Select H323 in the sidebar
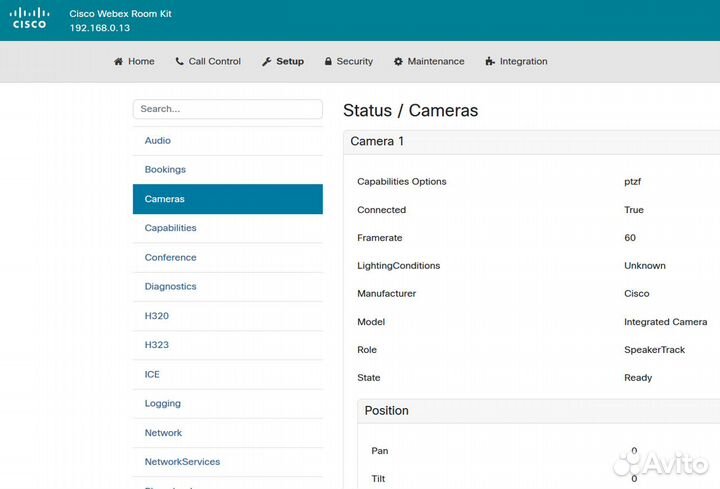Screen dimensions: 720x489 (x=228, y=345)
